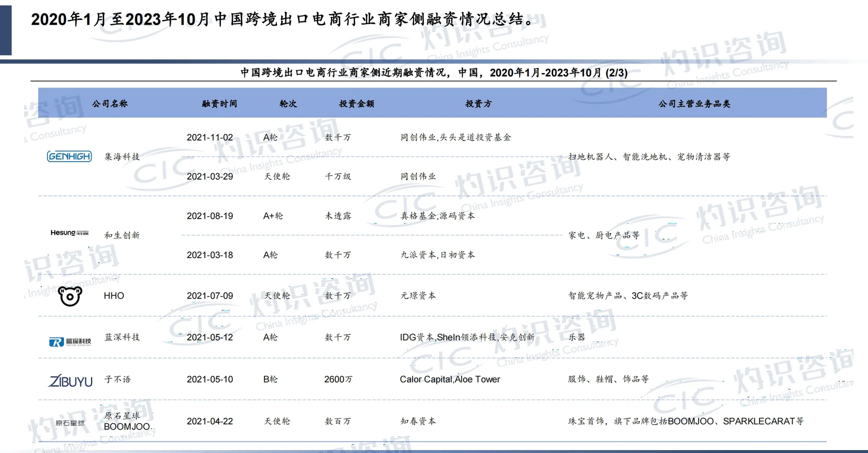Click the HHO bear-shaped logo

[70, 295]
